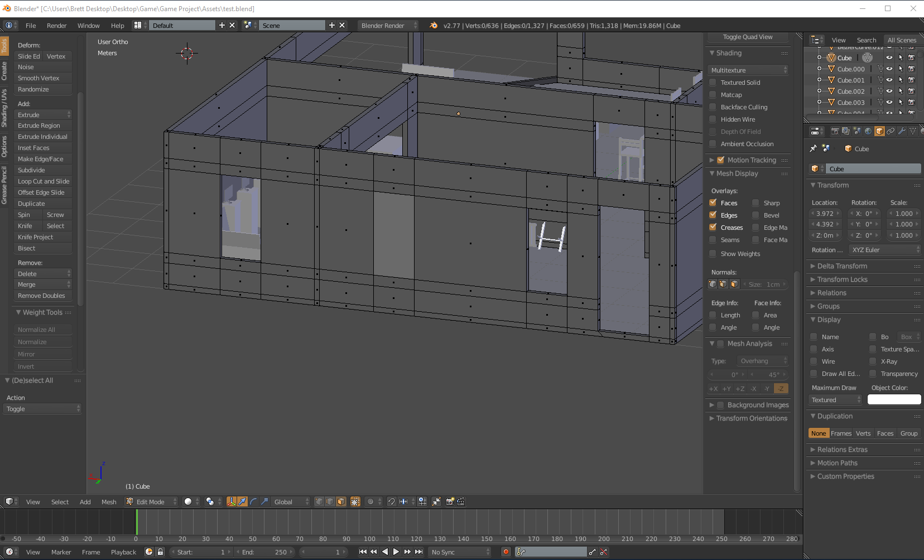This screenshot has height=560, width=924.
Task: Enable Ambient Occlusion checkbox
Action: click(x=713, y=144)
